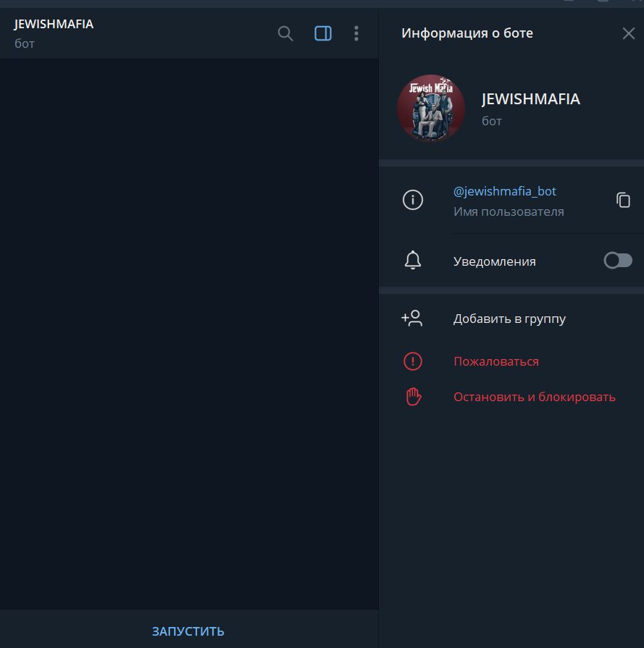Click the red stop hand icon
This screenshot has width=644, height=648.
[x=413, y=397]
